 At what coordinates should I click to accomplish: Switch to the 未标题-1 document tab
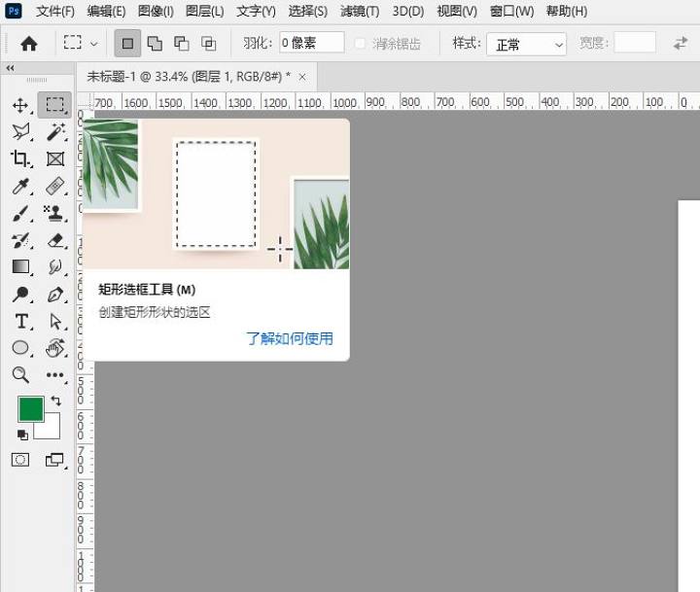click(189, 77)
